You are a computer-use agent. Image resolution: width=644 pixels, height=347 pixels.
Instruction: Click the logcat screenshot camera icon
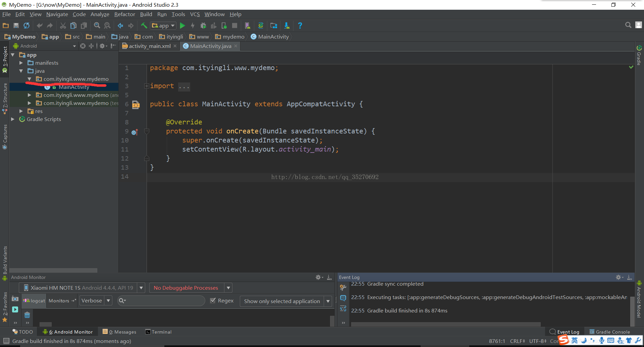coord(15,299)
